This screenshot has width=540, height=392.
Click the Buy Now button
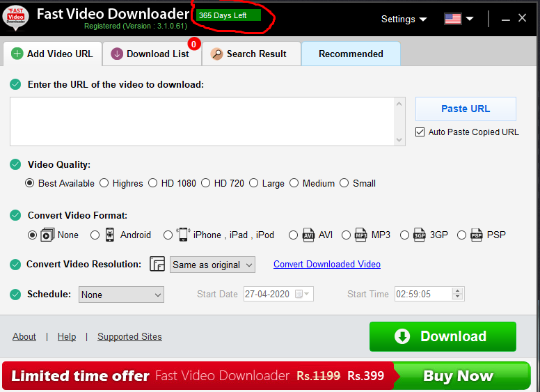click(x=461, y=375)
